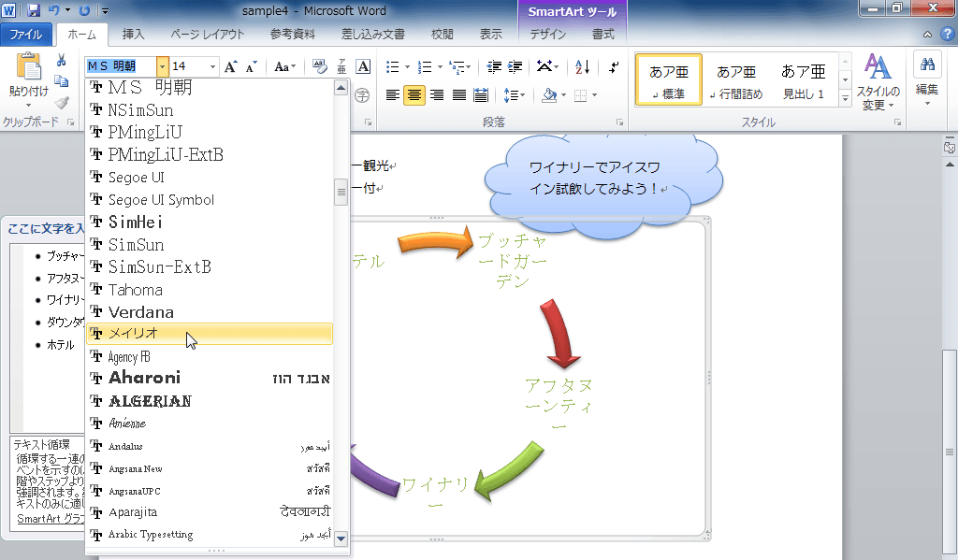Toggle Align Text Left
This screenshot has height=560, width=958.
(x=392, y=95)
